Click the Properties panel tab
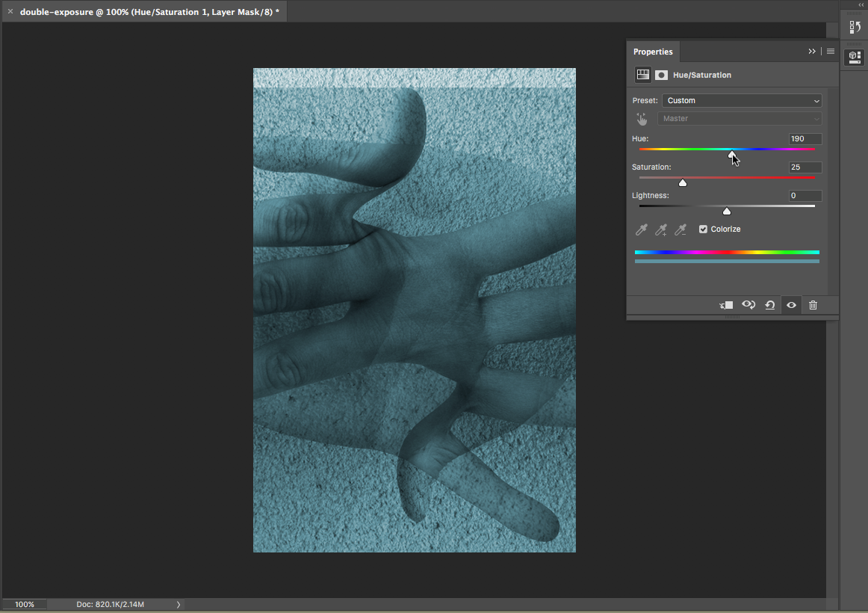868x613 pixels. click(x=653, y=52)
